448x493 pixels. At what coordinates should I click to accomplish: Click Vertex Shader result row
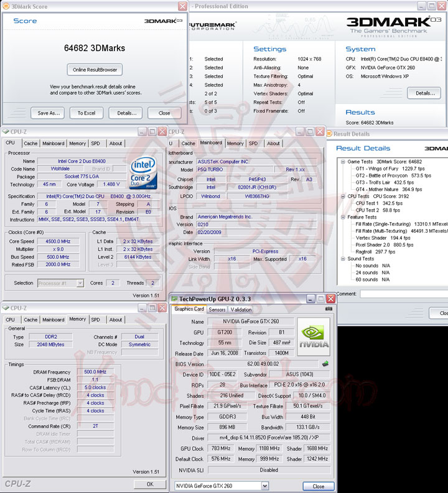coord(383,238)
